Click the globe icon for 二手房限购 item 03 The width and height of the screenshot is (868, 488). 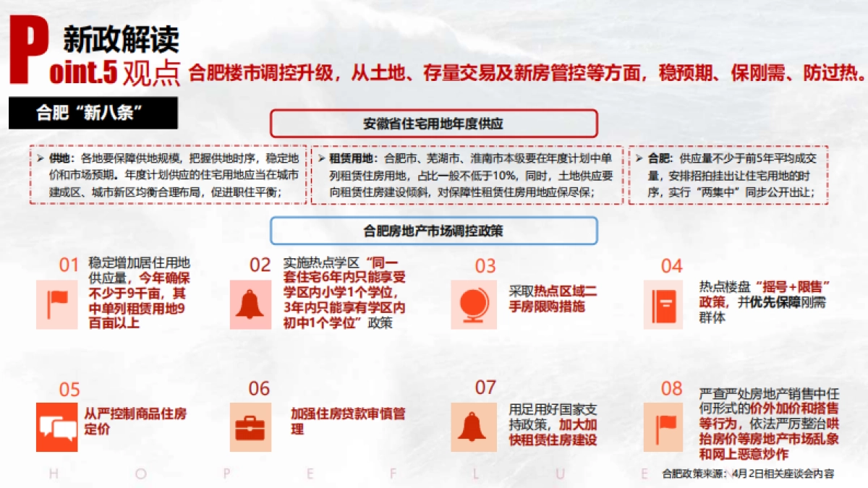474,302
